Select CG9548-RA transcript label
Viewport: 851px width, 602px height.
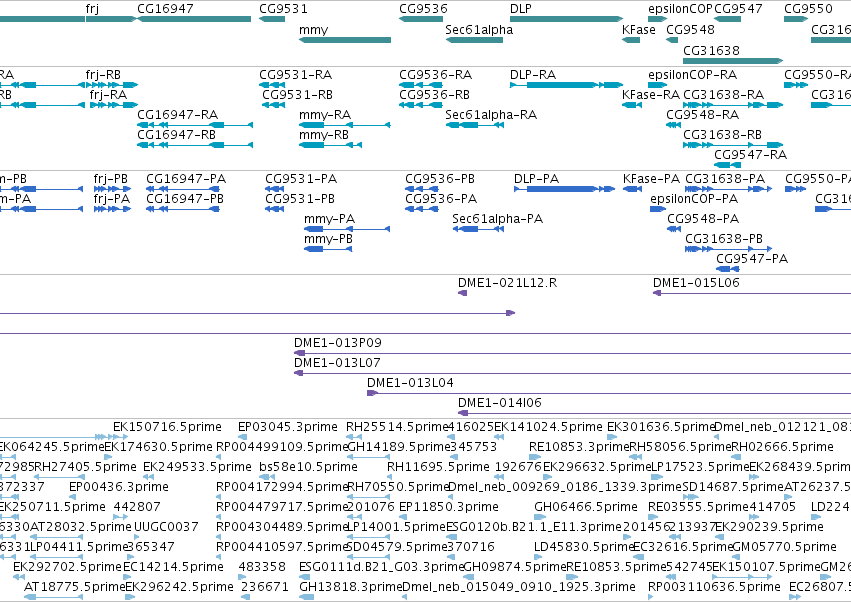pos(702,115)
